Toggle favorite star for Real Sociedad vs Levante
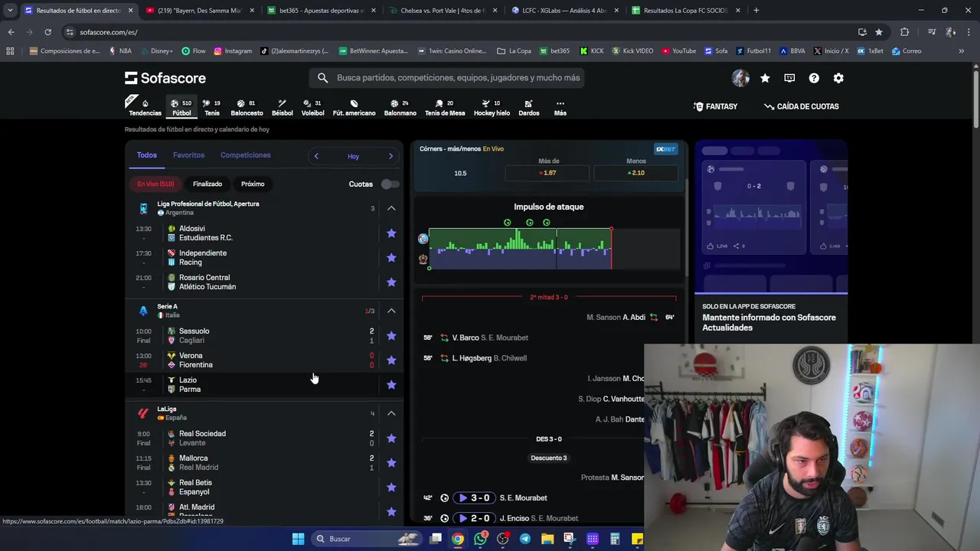The image size is (980, 551). [x=391, y=439]
